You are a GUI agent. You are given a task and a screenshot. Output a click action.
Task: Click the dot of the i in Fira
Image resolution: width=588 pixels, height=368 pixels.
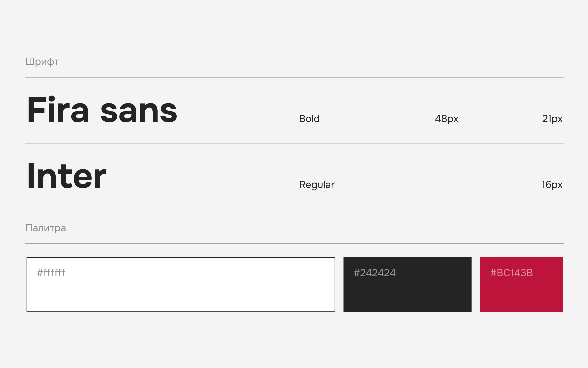[x=52, y=99]
